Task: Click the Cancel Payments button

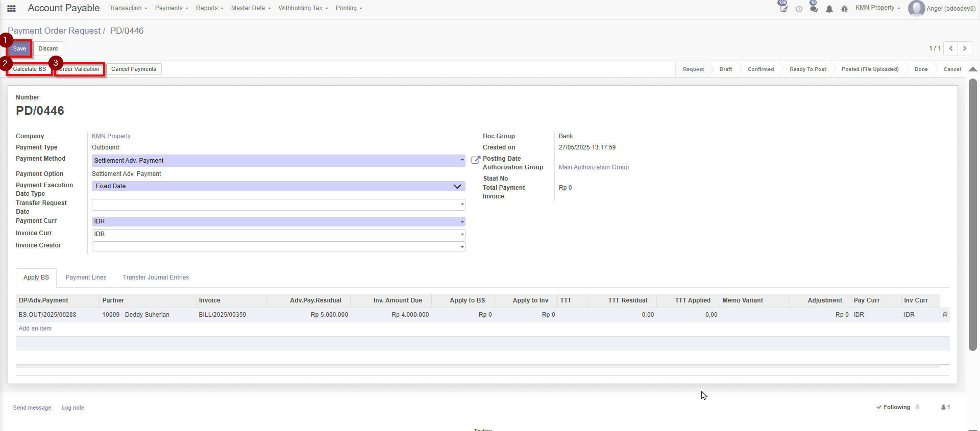Action: tap(134, 69)
